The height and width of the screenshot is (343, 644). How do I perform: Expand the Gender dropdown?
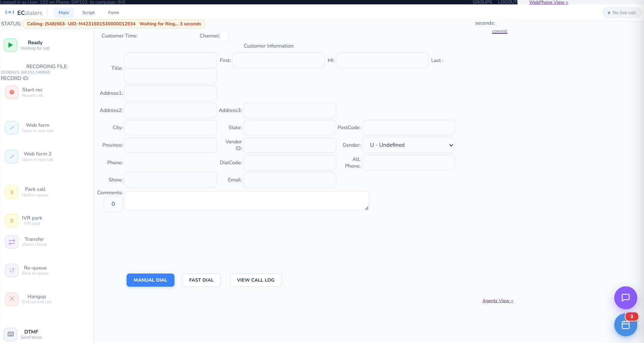click(x=408, y=145)
